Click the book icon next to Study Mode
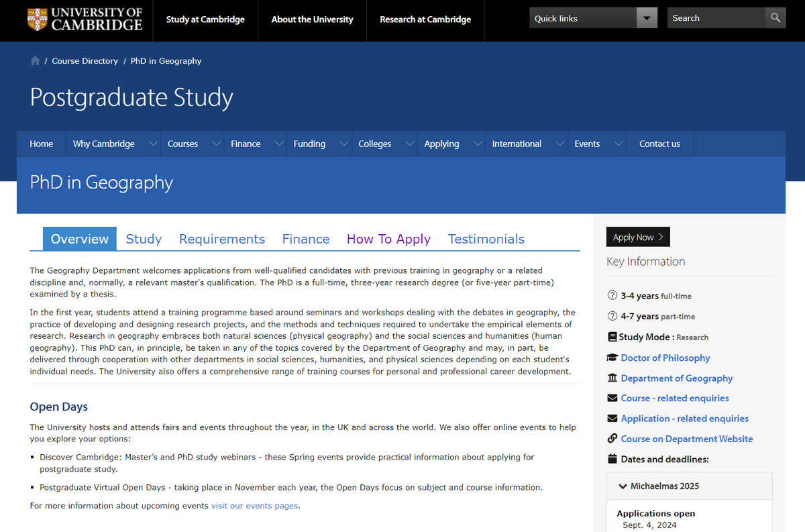Screen dimensions: 805x532 (612, 337)
